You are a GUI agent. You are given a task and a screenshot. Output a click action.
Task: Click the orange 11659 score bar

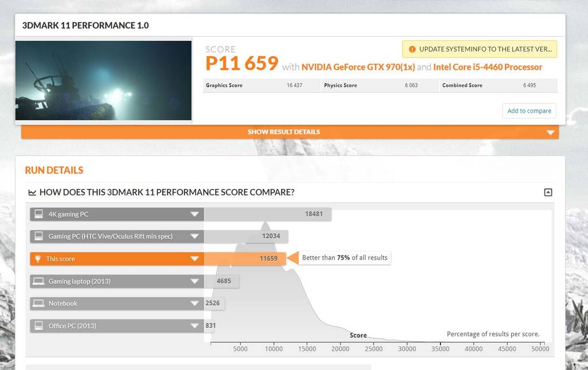pos(245,259)
